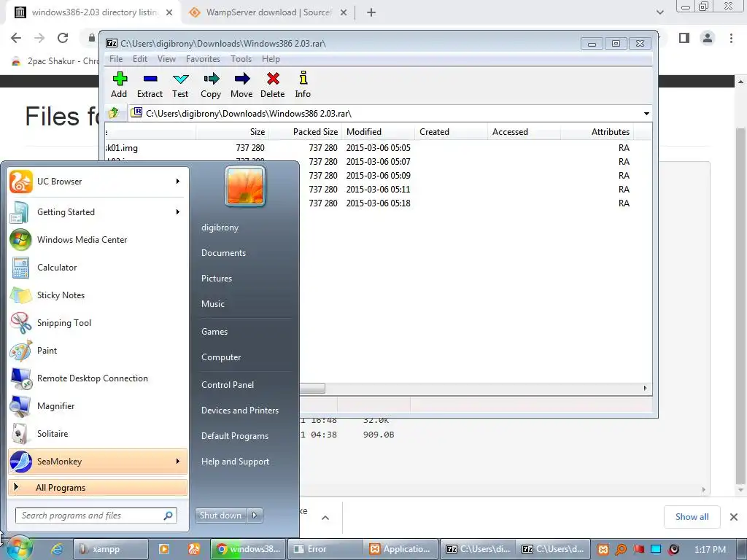747x560 pixels.
Task: Click the Copy toolbar icon
Action: click(211, 79)
